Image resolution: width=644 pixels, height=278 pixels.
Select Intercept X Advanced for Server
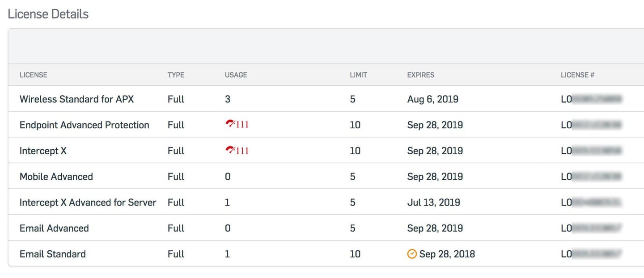[88, 202]
